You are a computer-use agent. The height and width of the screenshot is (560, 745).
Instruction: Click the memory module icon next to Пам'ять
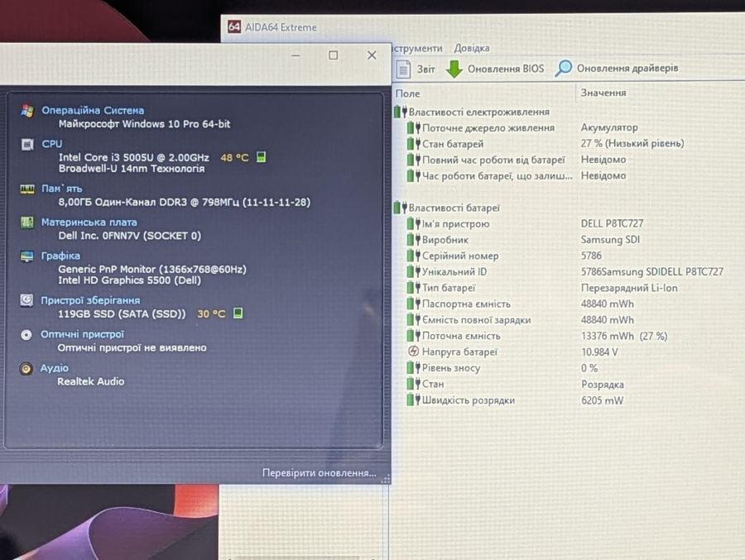(x=27, y=189)
